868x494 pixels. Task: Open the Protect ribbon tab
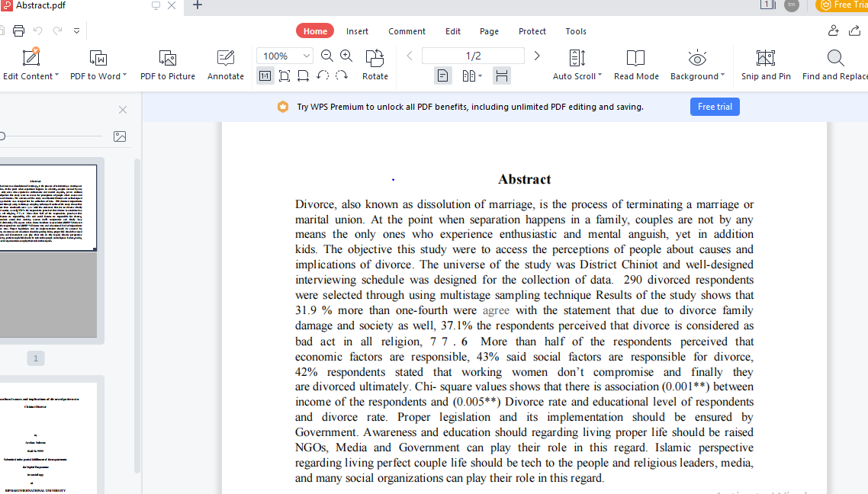[532, 31]
